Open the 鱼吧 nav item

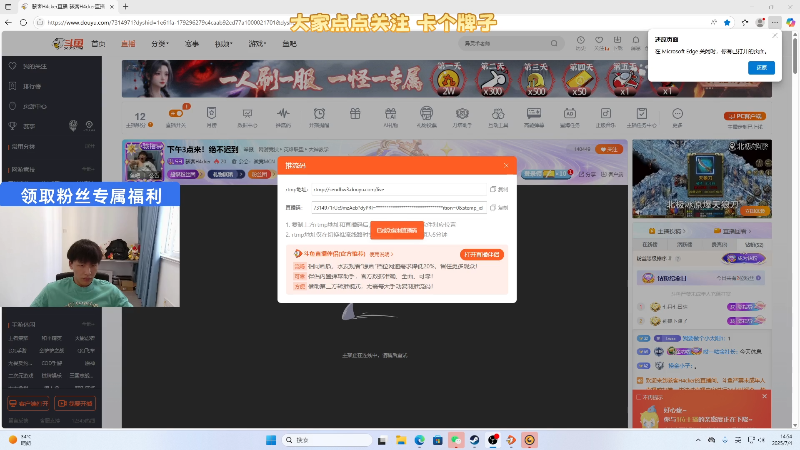pos(289,44)
